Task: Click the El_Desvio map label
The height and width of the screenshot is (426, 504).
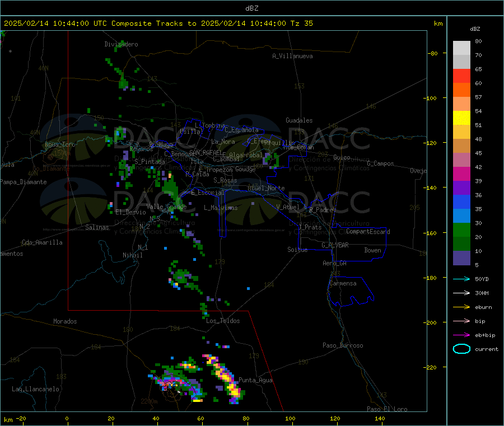Action: coord(130,212)
